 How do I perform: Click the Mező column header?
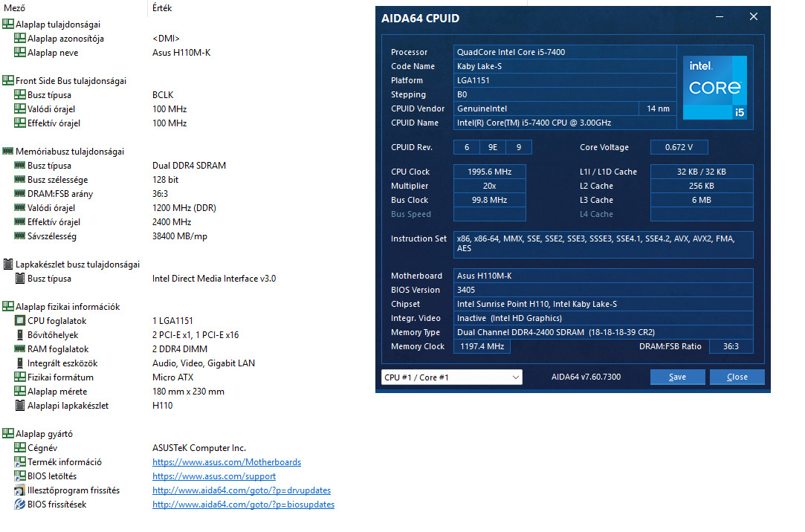(14, 8)
